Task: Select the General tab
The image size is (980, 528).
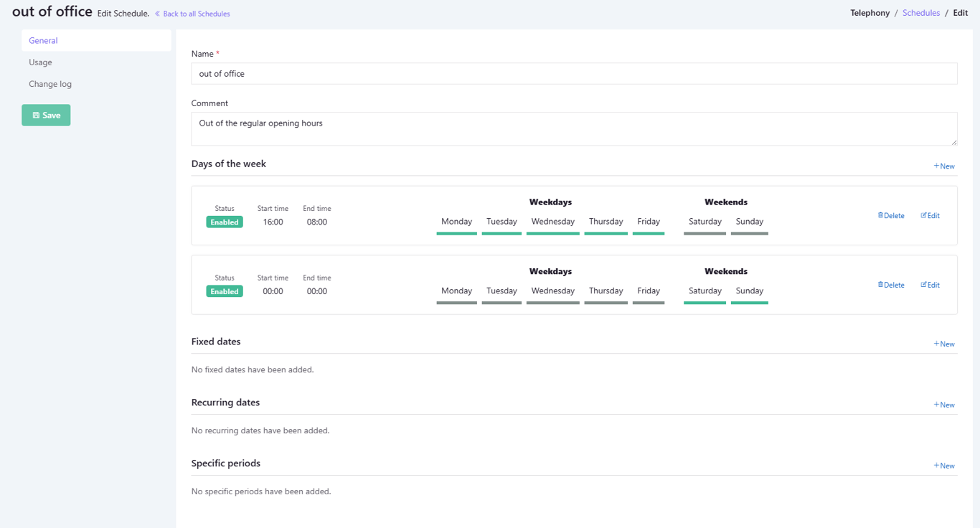Action: click(x=43, y=41)
